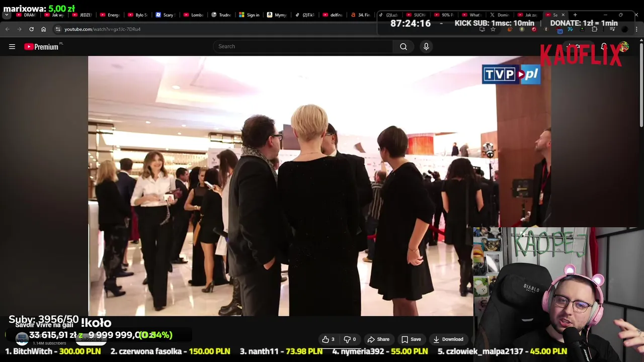Image resolution: width=644 pixels, height=362 pixels.
Task: Switch to the 90% YouTube tab
Action: 444,15
